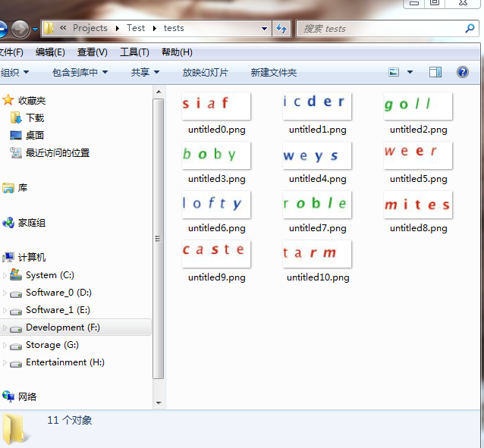
Task: Select untitled2.png thumbnail showing goll
Action: [418, 106]
